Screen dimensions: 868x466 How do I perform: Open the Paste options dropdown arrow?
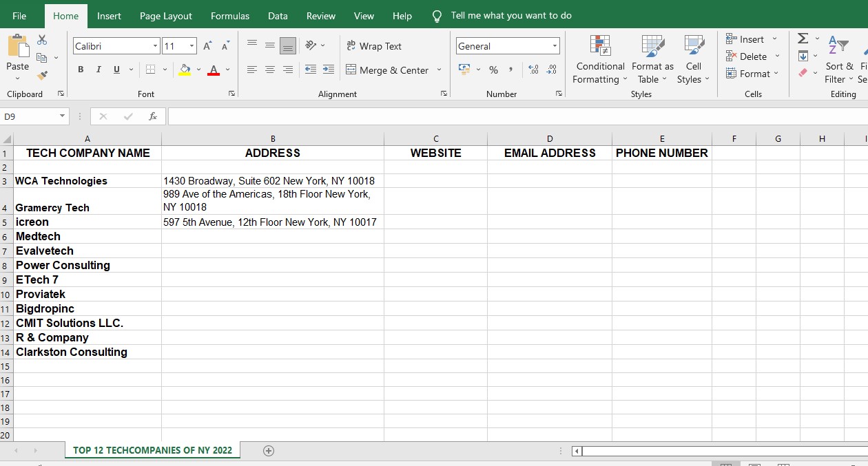(18, 78)
